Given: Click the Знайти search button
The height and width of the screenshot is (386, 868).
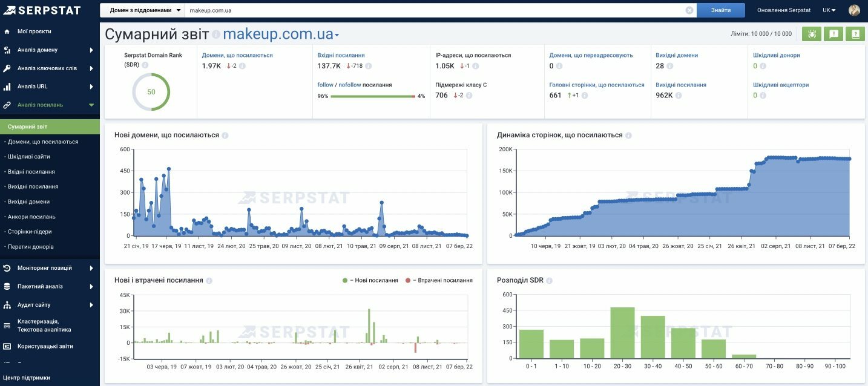Looking at the screenshot, I should [x=721, y=10].
